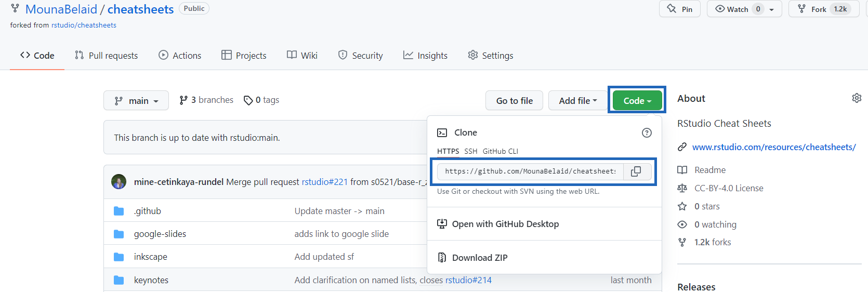
Task: Click the keynotes folder icon
Action: [119, 280]
